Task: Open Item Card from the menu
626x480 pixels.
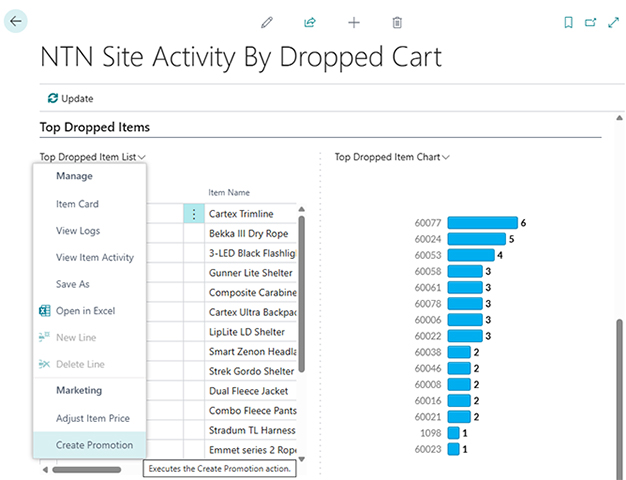Action: pos(77,204)
